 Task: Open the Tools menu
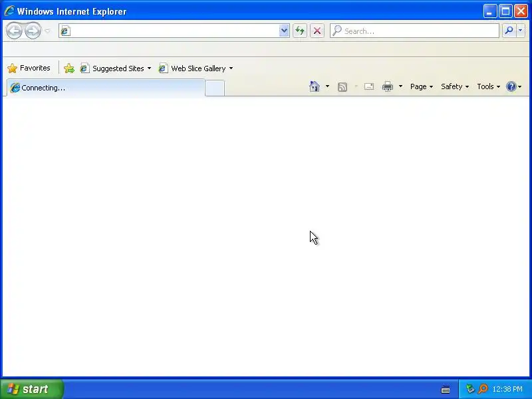(x=488, y=86)
